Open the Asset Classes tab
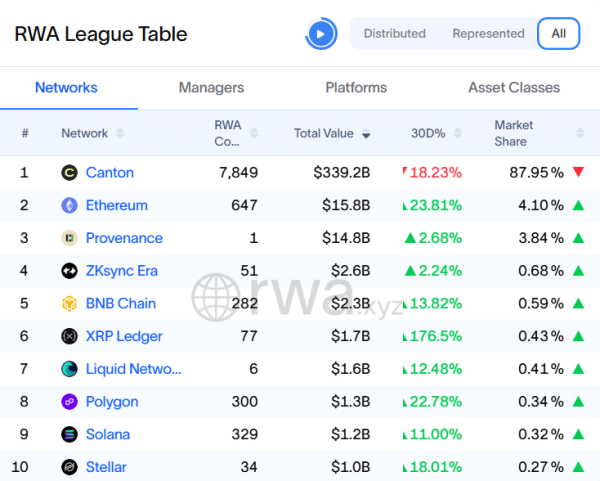Image resolution: width=600 pixels, height=481 pixels. coord(514,88)
